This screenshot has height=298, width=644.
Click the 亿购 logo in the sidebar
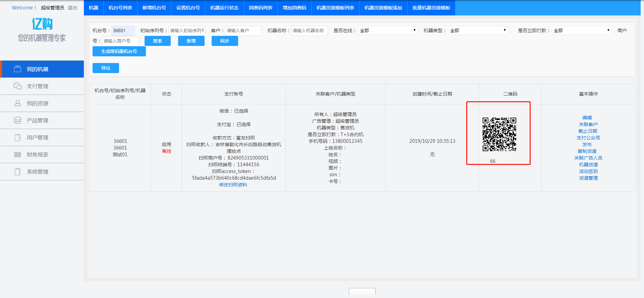point(42,24)
